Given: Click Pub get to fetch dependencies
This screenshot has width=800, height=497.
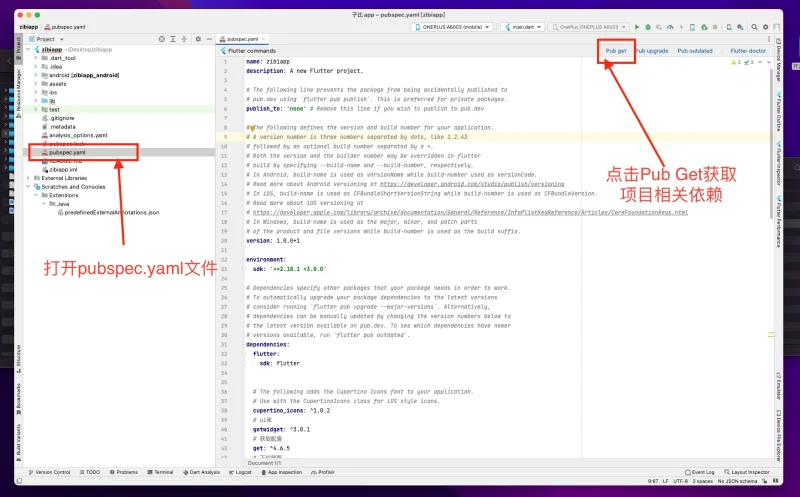Looking at the screenshot, I should (616, 51).
